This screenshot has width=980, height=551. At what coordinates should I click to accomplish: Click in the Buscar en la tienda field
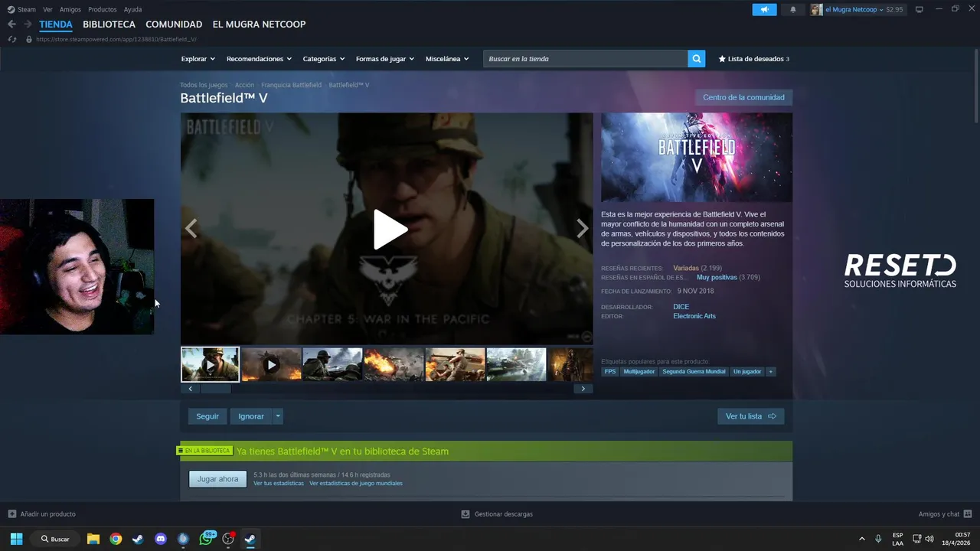click(x=585, y=58)
